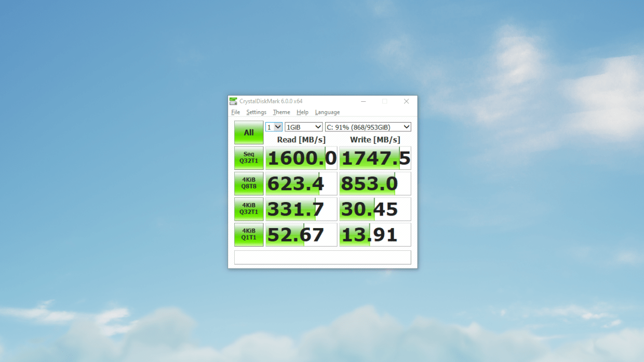Screen dimensions: 644x362
Task: Open the Settings menu
Action: point(256,112)
